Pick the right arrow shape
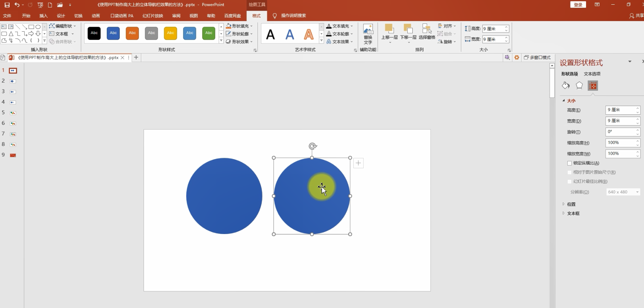The width and height of the screenshot is (644, 308). tap(31, 34)
